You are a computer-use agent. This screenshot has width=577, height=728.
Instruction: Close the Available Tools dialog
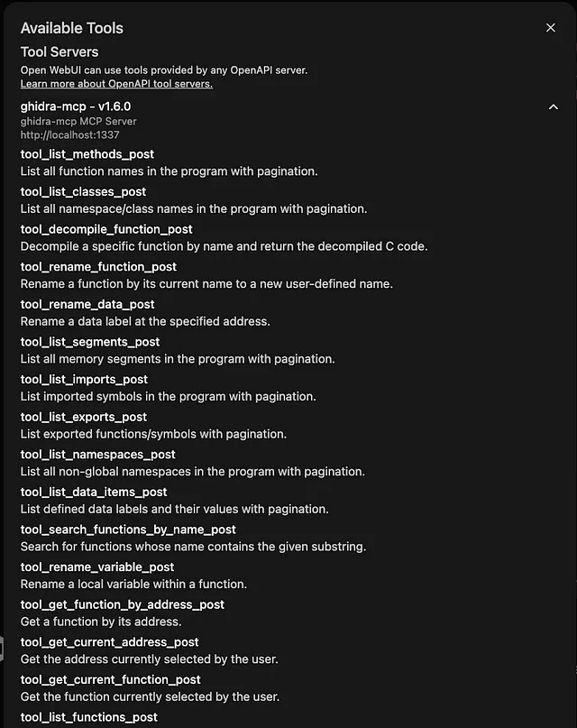point(551,28)
